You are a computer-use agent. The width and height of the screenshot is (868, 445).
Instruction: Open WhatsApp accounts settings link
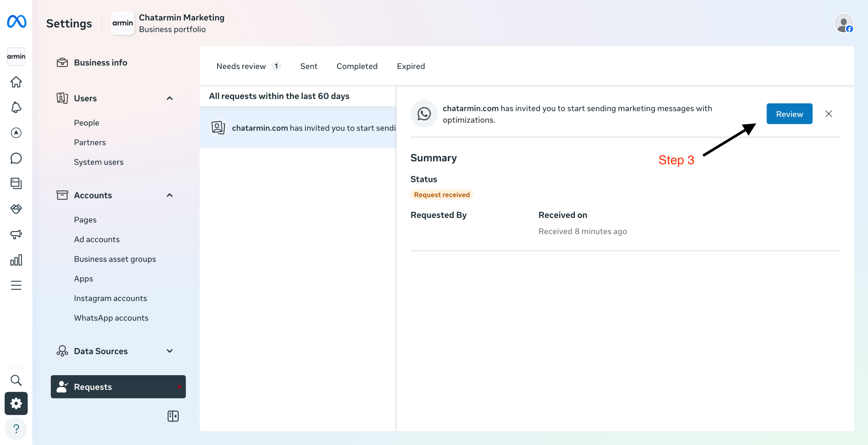tap(111, 318)
